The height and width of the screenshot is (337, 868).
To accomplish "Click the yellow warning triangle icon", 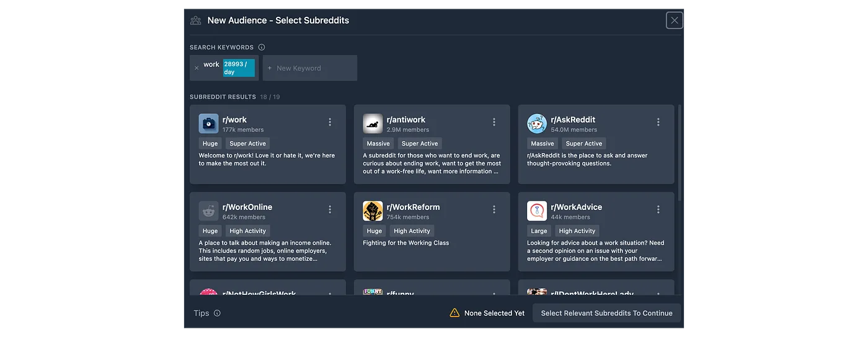I will click(x=455, y=313).
